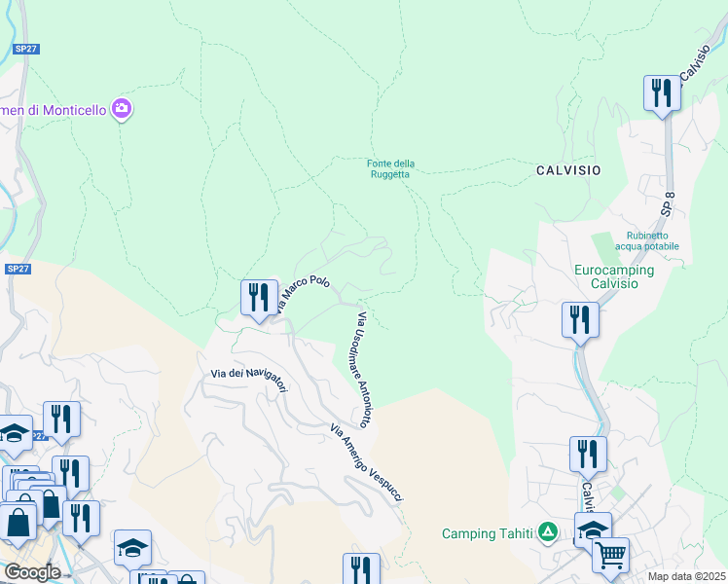Select the large shopping bag marker
This screenshot has width=728, height=584.
[x=18, y=526]
